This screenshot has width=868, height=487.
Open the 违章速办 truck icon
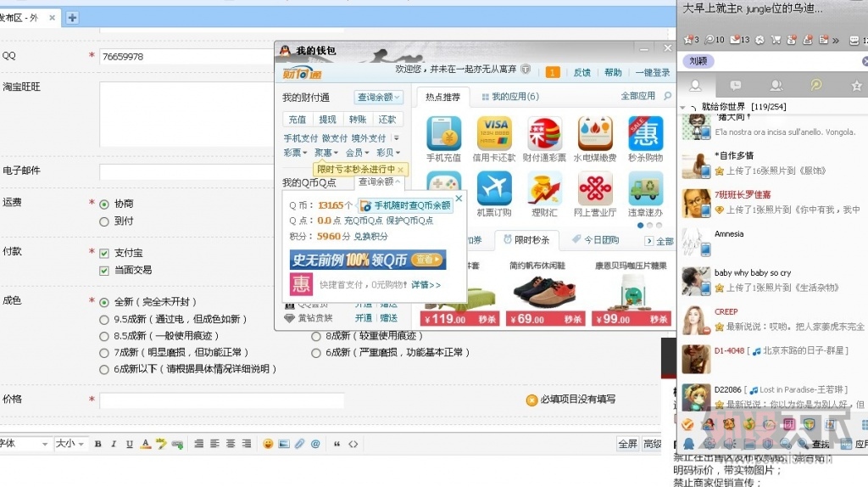645,188
